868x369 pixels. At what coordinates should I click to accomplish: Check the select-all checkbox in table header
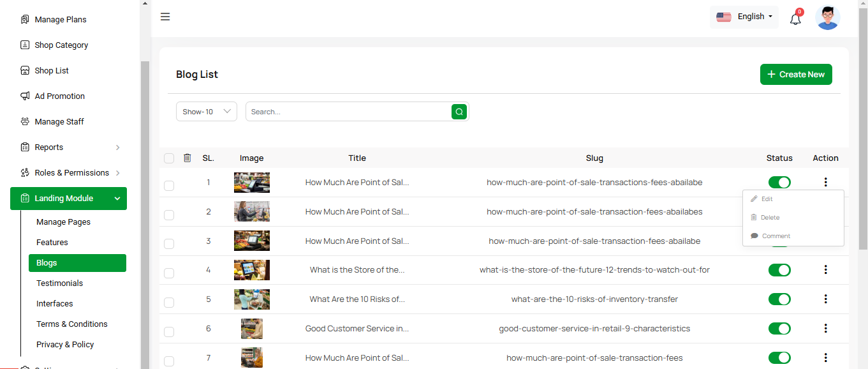point(169,158)
